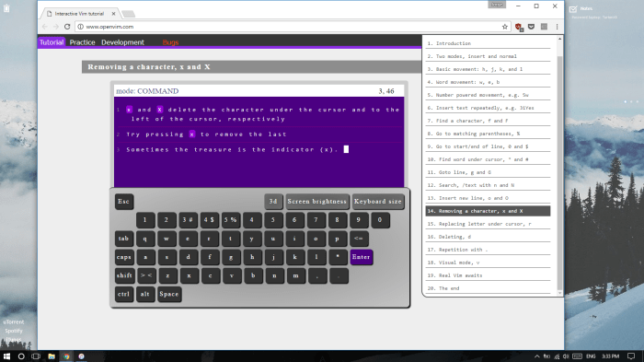This screenshot has width=644, height=362.
Task: Bookmark this page with the star icon
Action: (505, 27)
